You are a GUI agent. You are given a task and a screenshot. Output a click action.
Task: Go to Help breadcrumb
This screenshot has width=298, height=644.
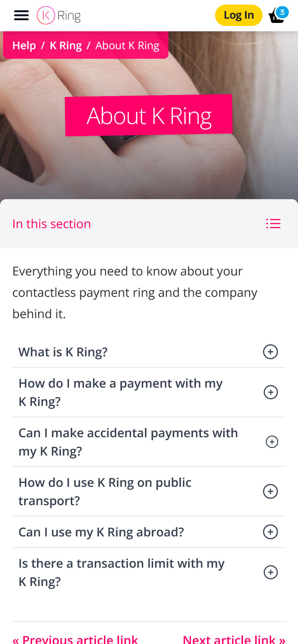pos(24,45)
